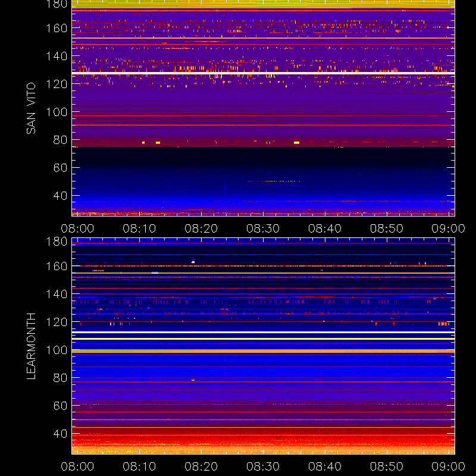Select the 140 tick label on SAN VITO plot
This screenshot has height=476, width=476.
coord(57,56)
